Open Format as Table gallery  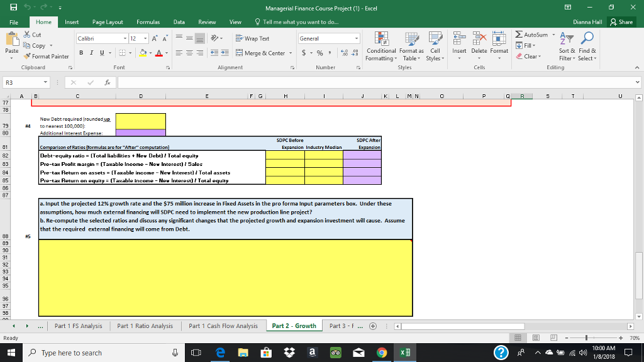pos(411,47)
